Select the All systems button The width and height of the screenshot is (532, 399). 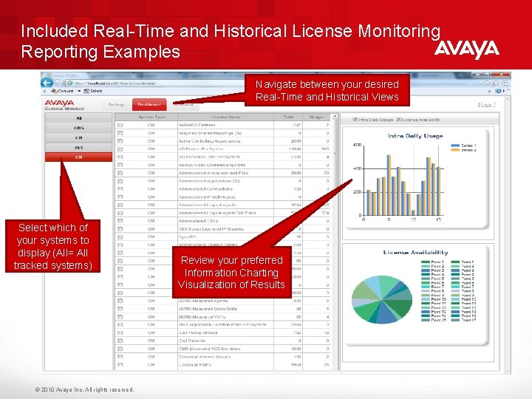pos(79,118)
